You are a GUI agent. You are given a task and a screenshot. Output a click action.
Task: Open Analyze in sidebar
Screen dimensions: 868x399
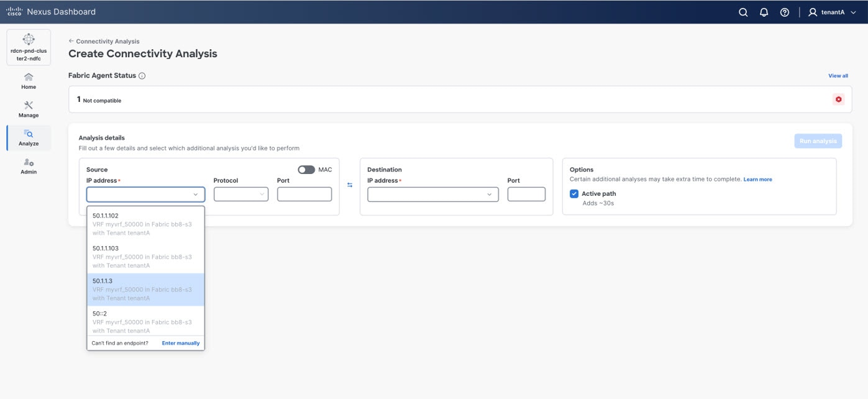pos(29,138)
